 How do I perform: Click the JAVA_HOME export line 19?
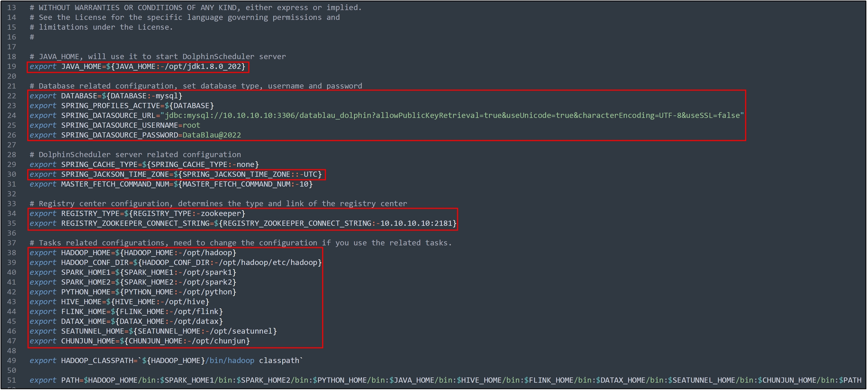pos(137,67)
